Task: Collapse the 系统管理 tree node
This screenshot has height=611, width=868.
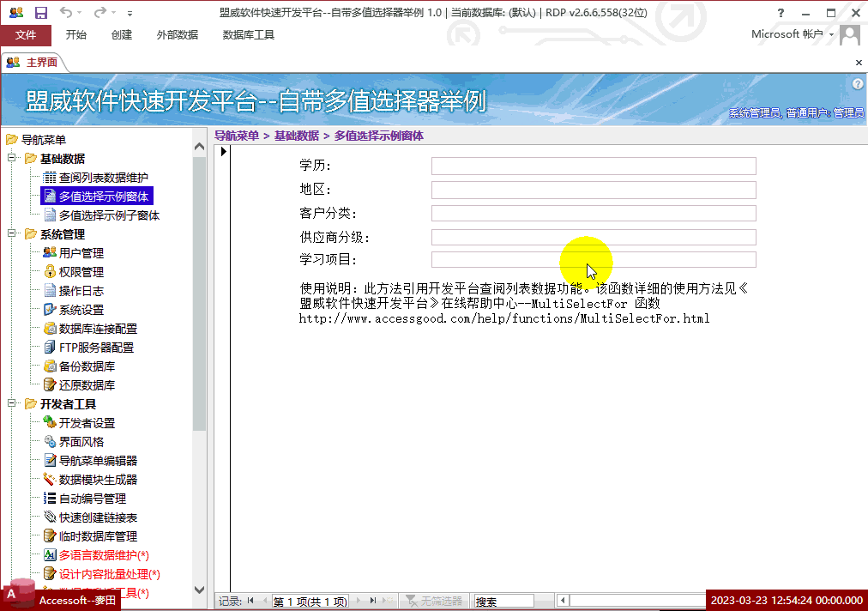Action: (11, 233)
